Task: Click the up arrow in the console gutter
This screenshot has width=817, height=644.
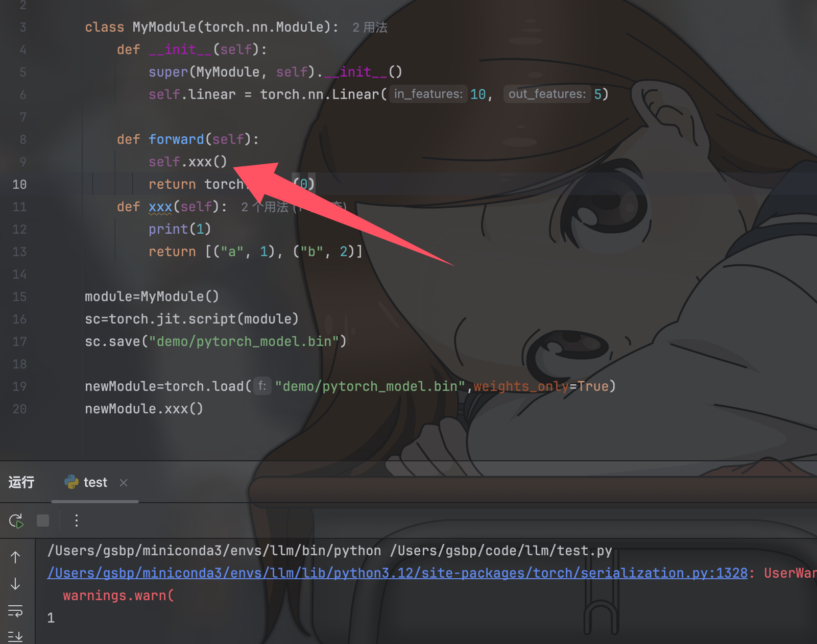Action: 16,557
